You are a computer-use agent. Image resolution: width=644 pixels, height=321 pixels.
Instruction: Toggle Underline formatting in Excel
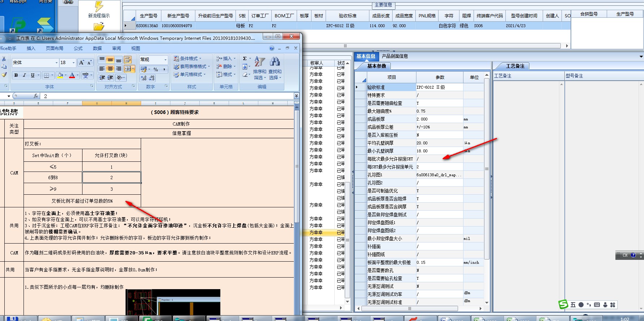(33, 75)
